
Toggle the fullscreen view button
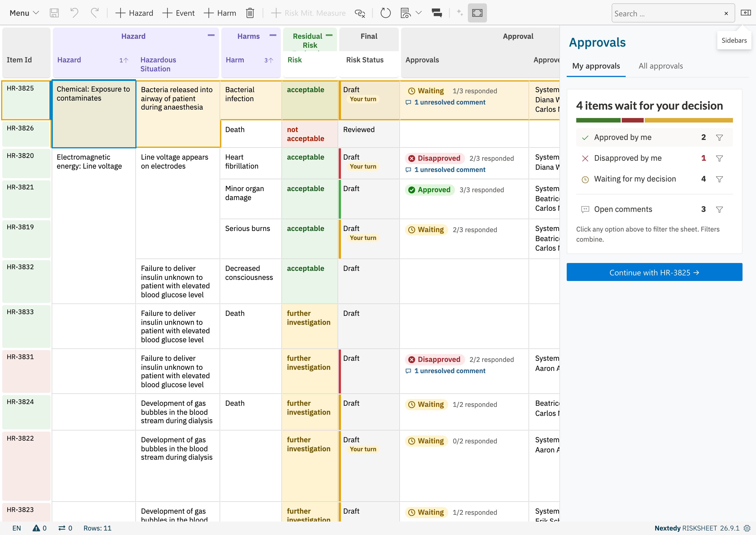click(x=477, y=13)
